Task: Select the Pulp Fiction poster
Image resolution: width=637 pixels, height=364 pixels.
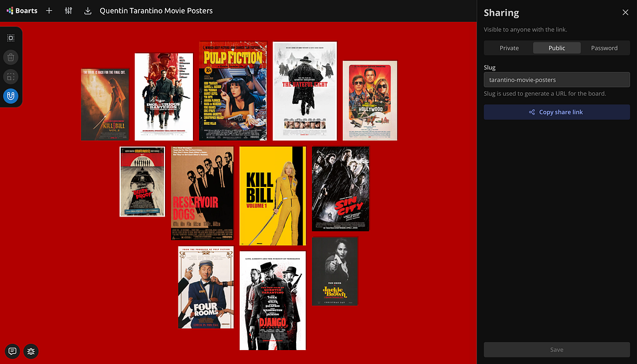Action: pos(233,90)
